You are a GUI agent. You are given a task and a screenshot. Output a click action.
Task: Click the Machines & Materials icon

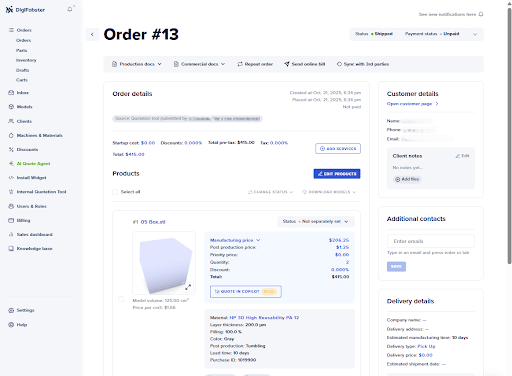tap(11, 135)
